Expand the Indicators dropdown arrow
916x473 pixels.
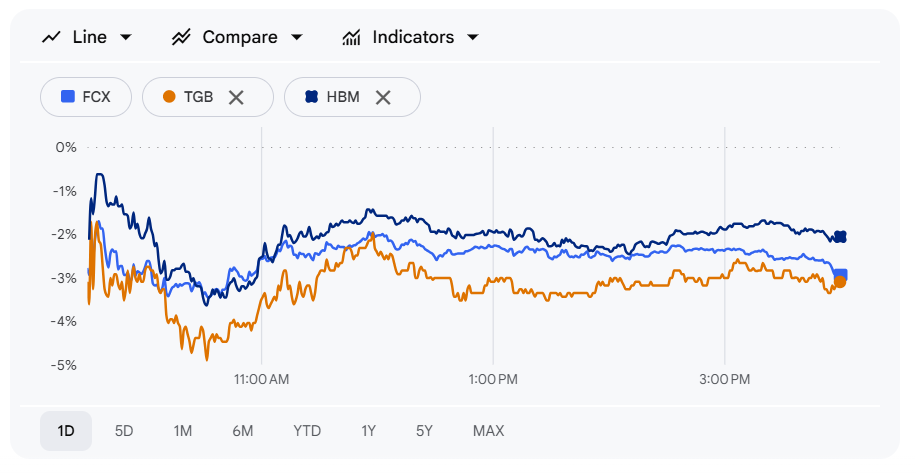click(473, 37)
